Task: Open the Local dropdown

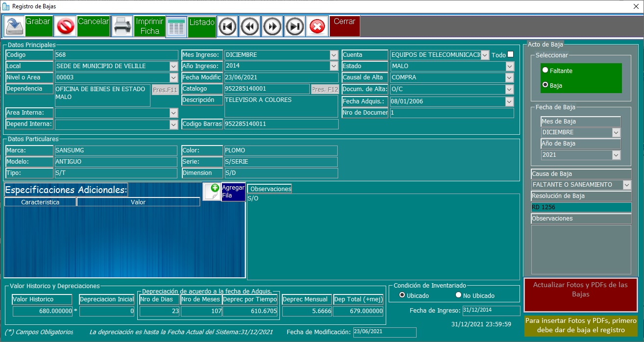Action: tap(173, 66)
